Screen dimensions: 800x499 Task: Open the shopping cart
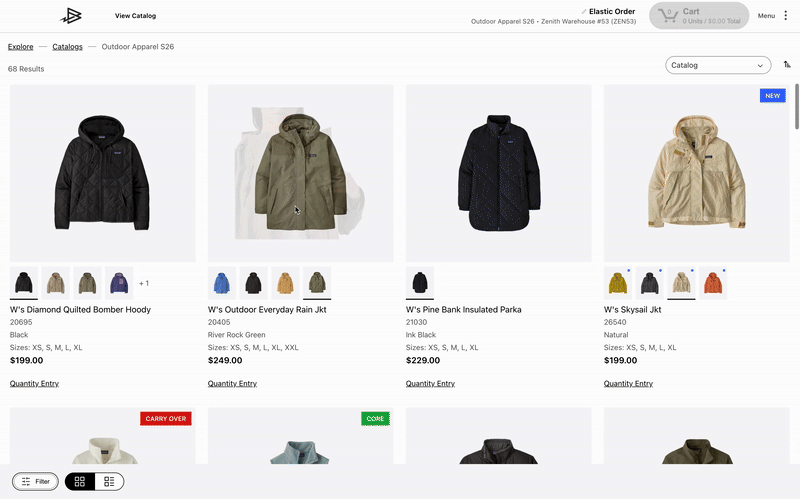tap(698, 15)
